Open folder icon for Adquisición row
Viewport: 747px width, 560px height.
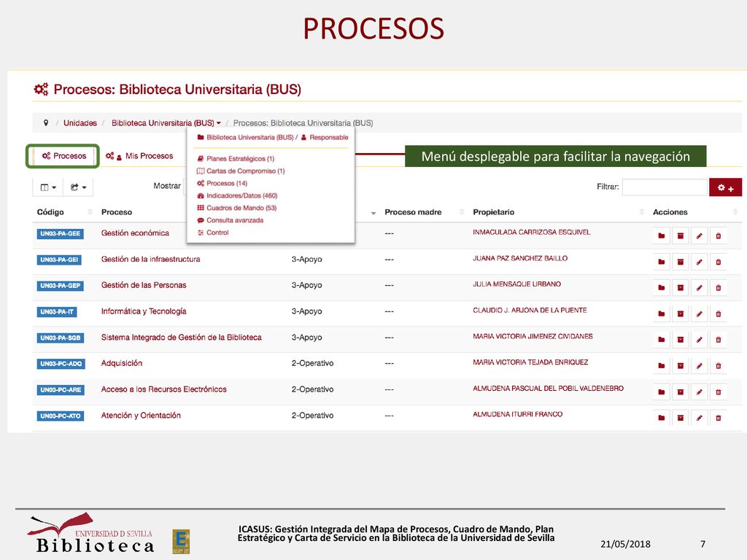[x=661, y=366]
